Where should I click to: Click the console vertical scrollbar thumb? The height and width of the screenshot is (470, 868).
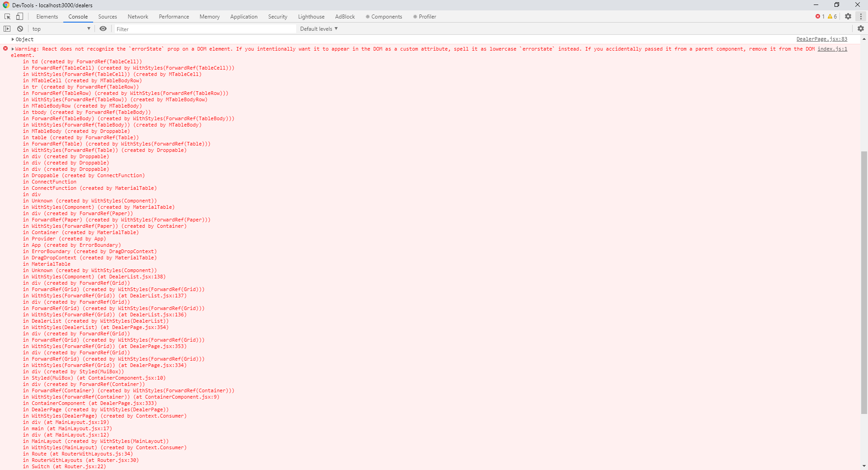click(864, 282)
